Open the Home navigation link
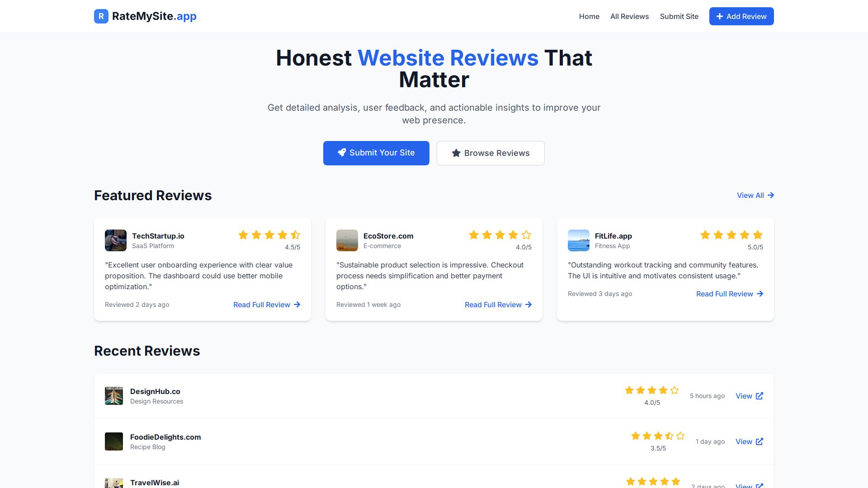The height and width of the screenshot is (488, 868). (589, 16)
